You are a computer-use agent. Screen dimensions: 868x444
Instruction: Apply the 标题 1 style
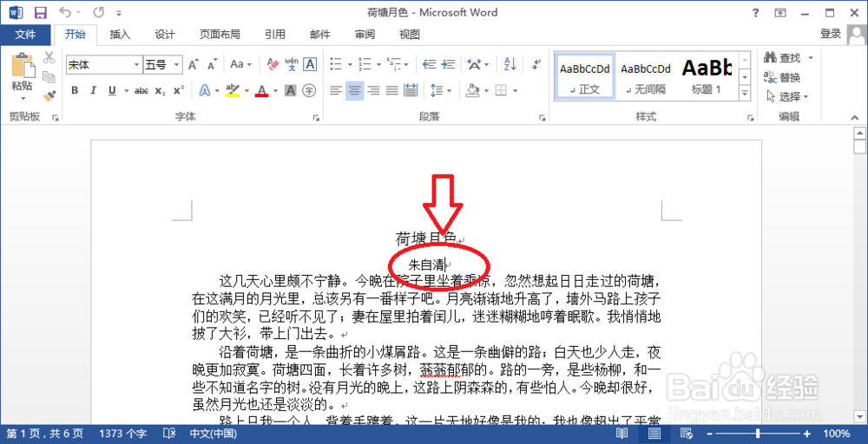click(707, 77)
